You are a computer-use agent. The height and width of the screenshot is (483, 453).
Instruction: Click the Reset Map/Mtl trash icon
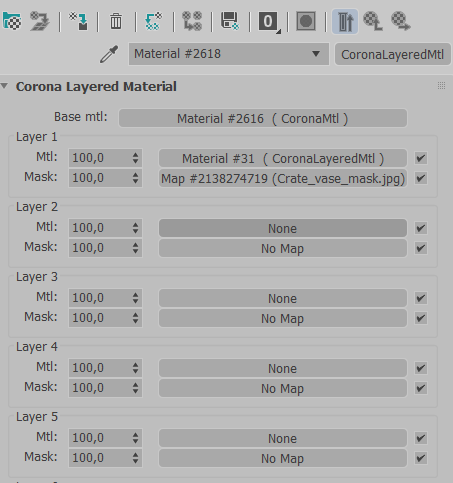tap(116, 21)
